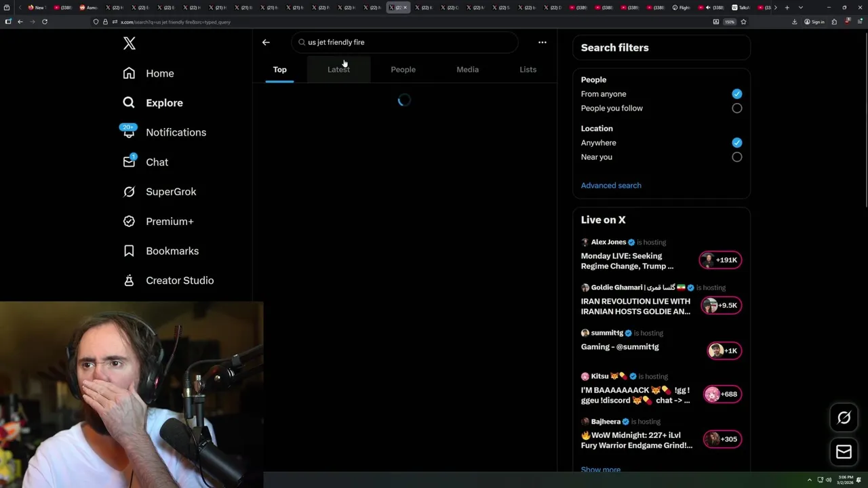
Task: Select the Anywhere location option
Action: (737, 142)
